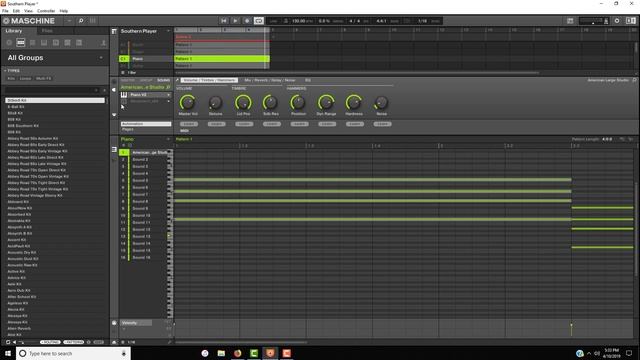Open the layout view icon at far right of header

[631, 21]
